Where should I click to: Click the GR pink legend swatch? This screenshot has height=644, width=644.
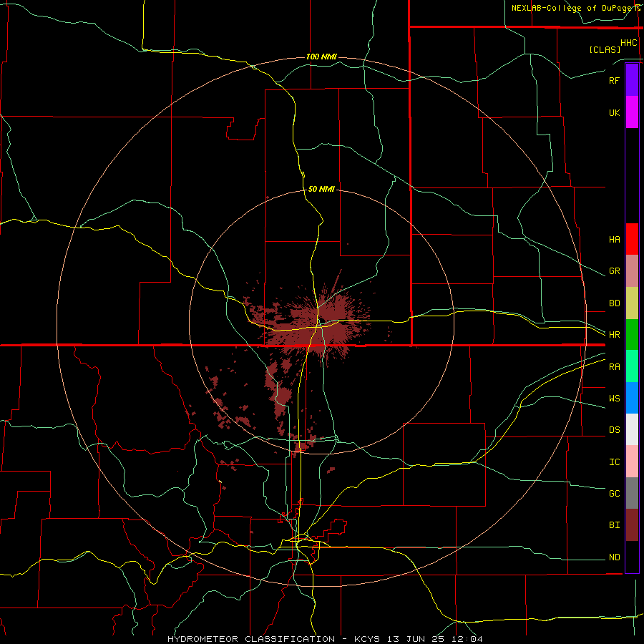pyautogui.click(x=632, y=271)
